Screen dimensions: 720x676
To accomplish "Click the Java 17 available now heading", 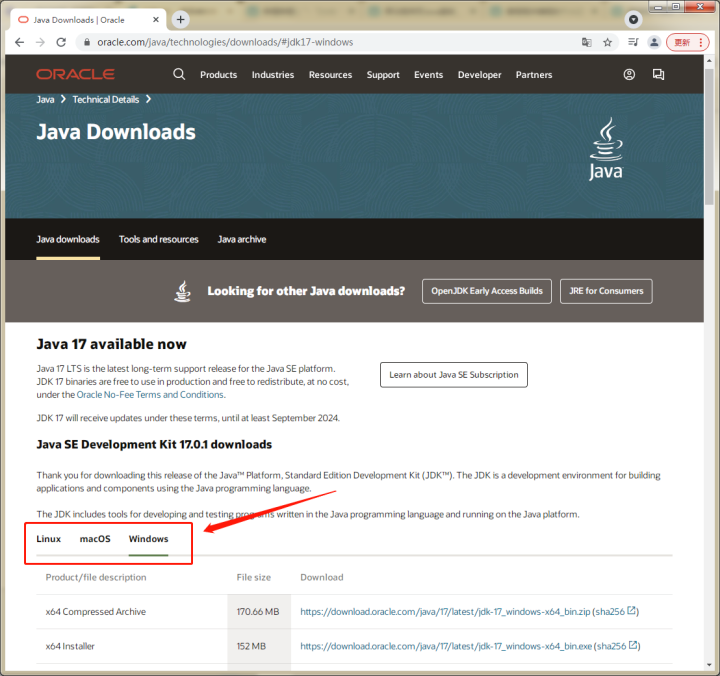I will 112,344.
